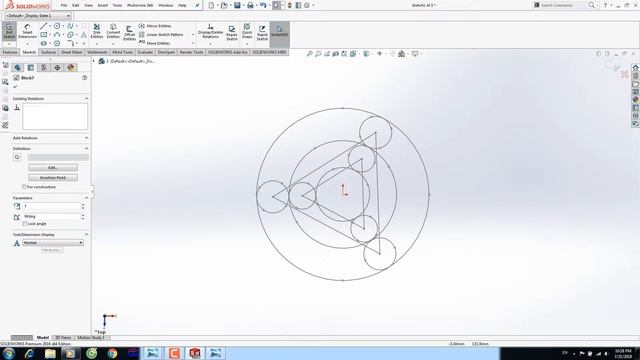The image size is (640, 360).
Task: Collapse the Text/Dimension Display section
Action: pyautogui.click(x=87, y=235)
